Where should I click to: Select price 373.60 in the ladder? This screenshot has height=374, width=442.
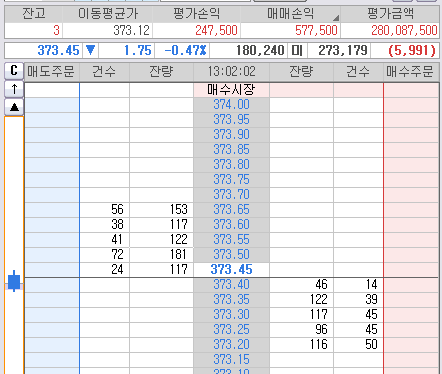[231, 225]
